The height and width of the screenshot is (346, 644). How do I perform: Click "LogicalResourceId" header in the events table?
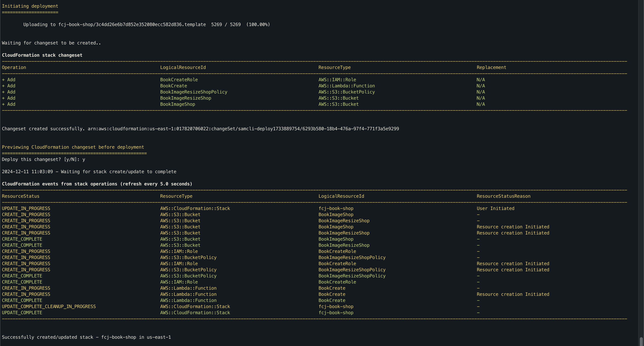click(x=341, y=196)
